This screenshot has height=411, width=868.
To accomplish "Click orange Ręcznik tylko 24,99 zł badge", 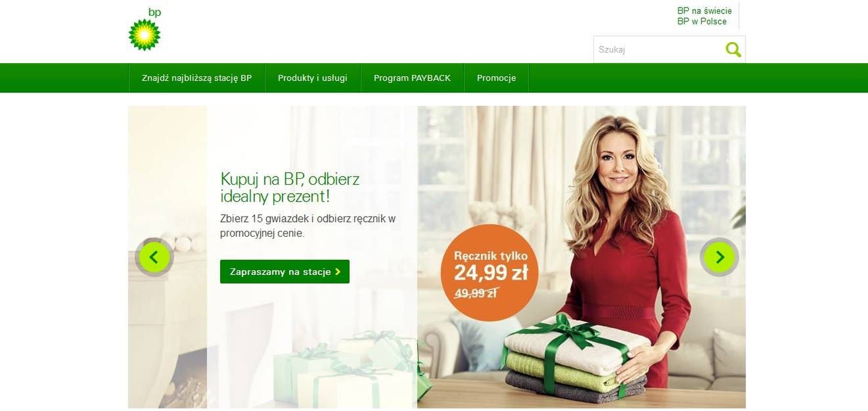I will point(490,273).
